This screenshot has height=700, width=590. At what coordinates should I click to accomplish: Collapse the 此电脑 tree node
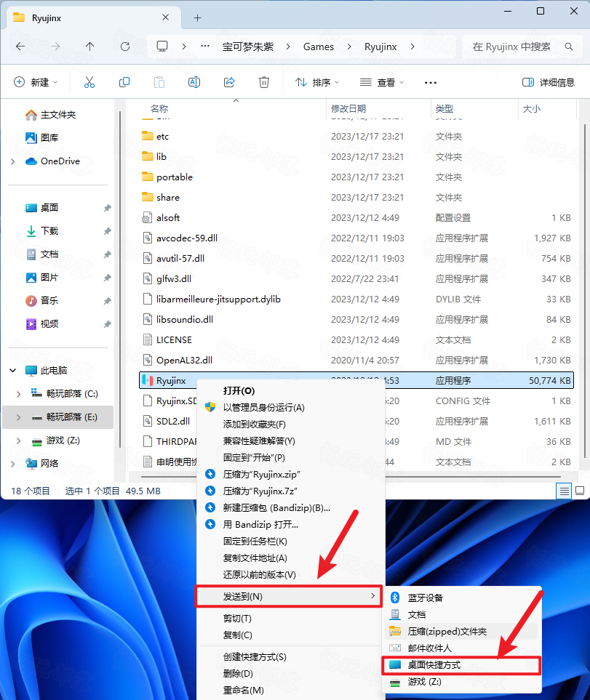point(13,371)
